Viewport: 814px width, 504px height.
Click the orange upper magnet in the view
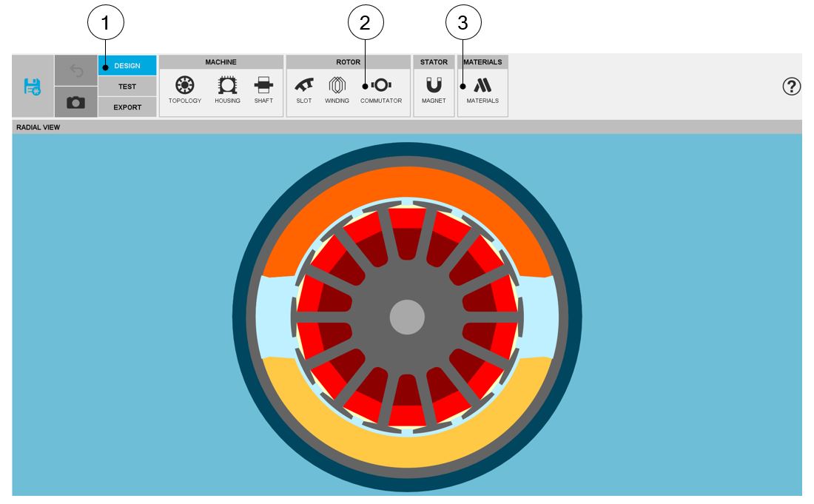click(x=407, y=184)
